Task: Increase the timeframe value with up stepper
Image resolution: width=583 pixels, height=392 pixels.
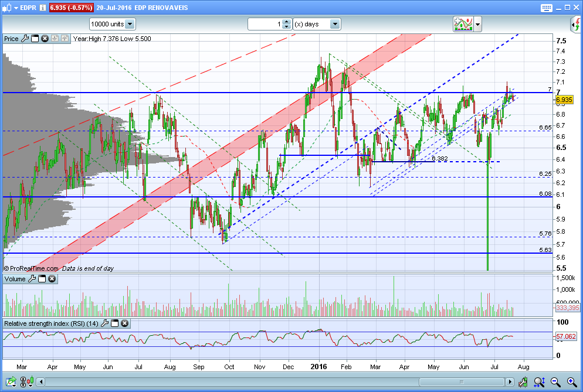Action: (286, 22)
